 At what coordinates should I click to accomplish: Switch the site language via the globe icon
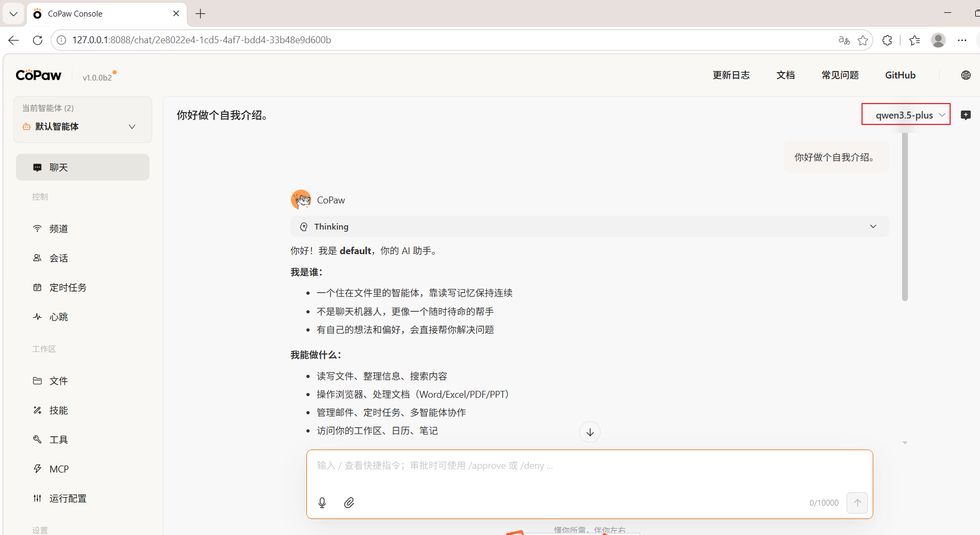tap(966, 75)
